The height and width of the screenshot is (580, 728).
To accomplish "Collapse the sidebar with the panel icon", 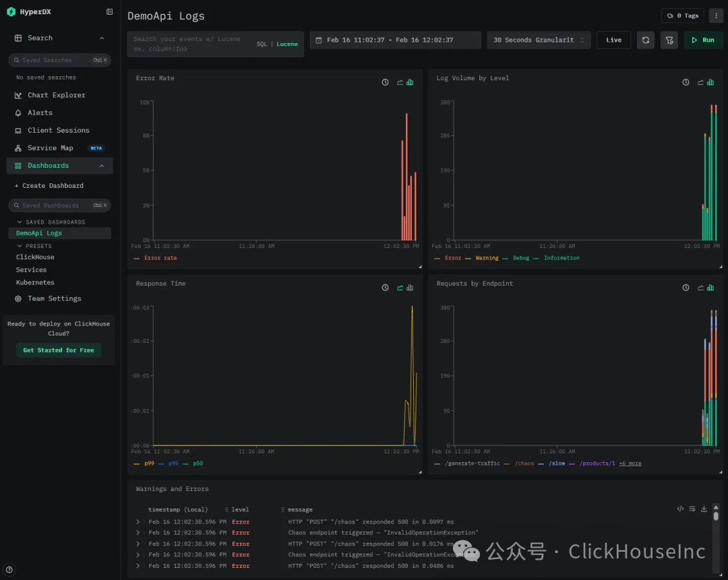I will click(x=110, y=11).
